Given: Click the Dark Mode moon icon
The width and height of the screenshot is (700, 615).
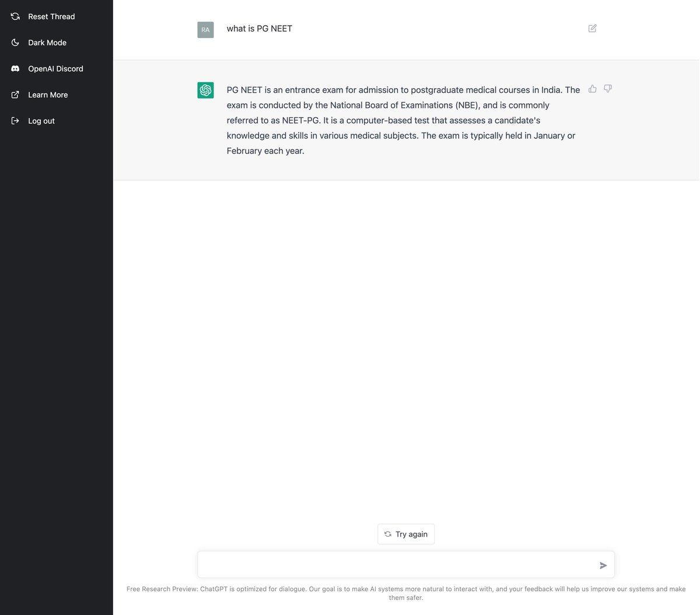Looking at the screenshot, I should coord(15,43).
